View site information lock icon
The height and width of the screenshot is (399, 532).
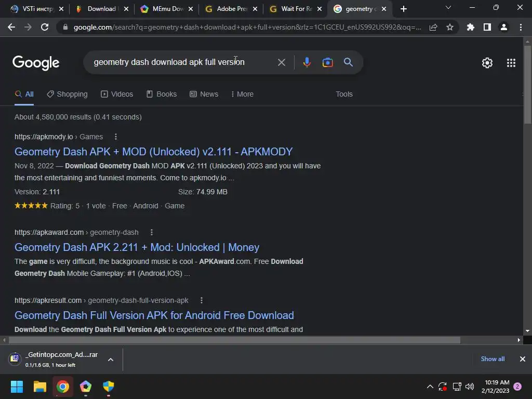65,27
